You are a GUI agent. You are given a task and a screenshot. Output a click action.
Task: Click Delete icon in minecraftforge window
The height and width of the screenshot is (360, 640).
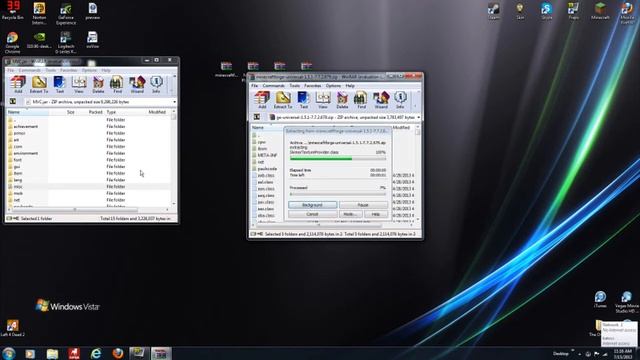click(x=342, y=100)
